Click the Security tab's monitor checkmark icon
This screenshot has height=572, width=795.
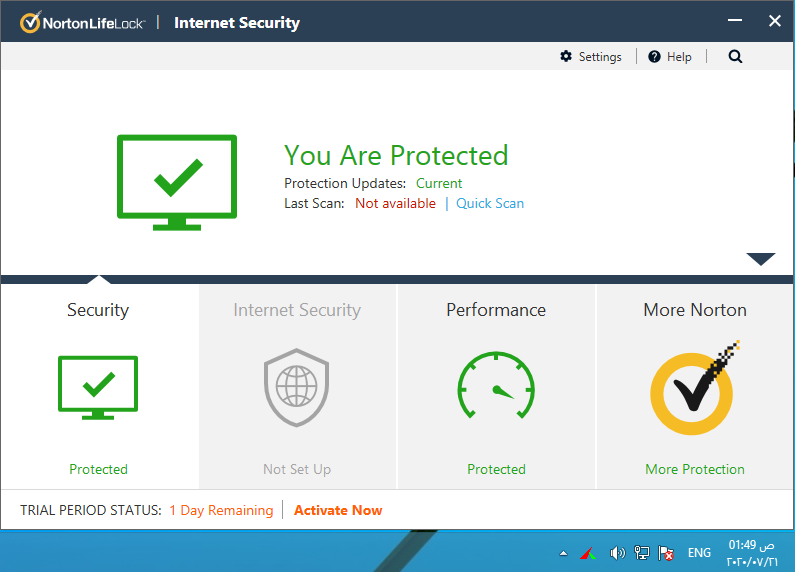(x=98, y=387)
